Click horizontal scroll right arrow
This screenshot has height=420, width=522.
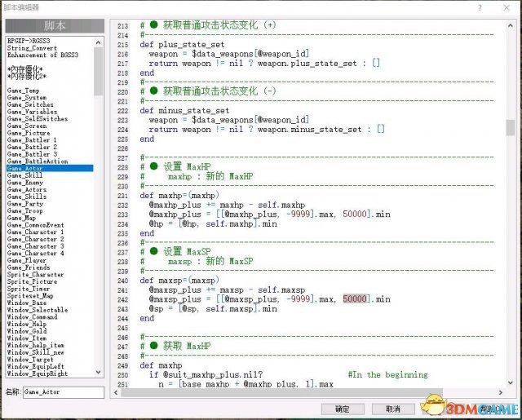(x=500, y=393)
